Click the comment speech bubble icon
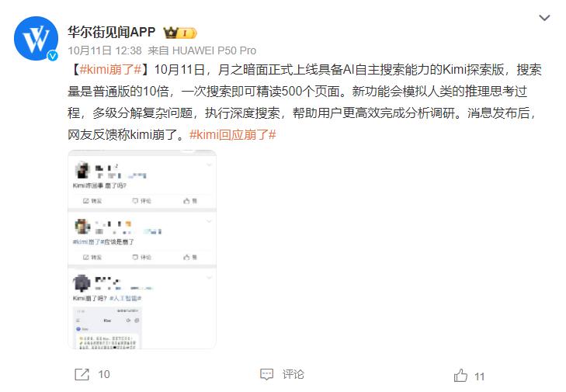Screen dimensions: 566x392 pyautogui.click(x=267, y=374)
